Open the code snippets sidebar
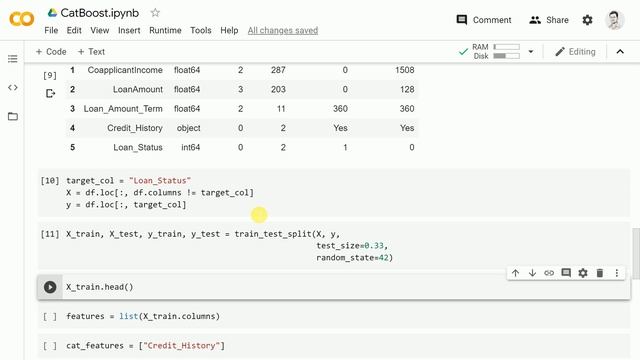The image size is (640, 360). pos(13,87)
